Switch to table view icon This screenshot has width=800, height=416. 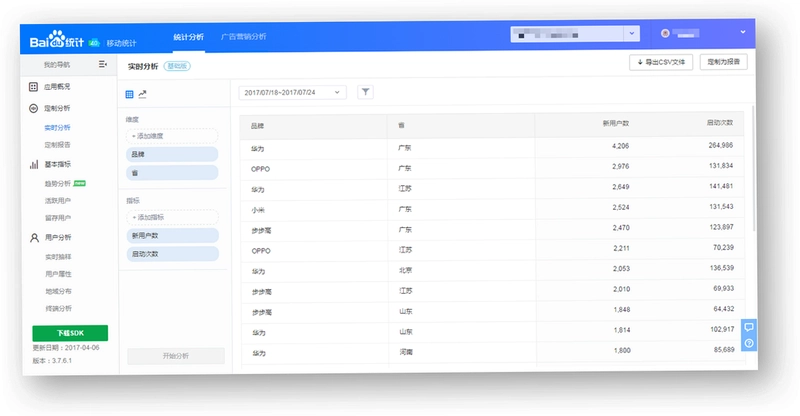[x=130, y=94]
